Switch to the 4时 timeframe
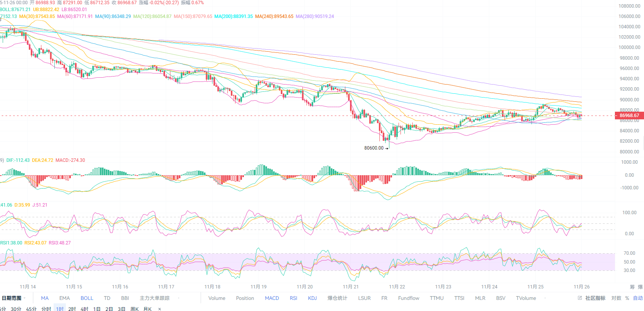 pyautogui.click(x=85, y=309)
